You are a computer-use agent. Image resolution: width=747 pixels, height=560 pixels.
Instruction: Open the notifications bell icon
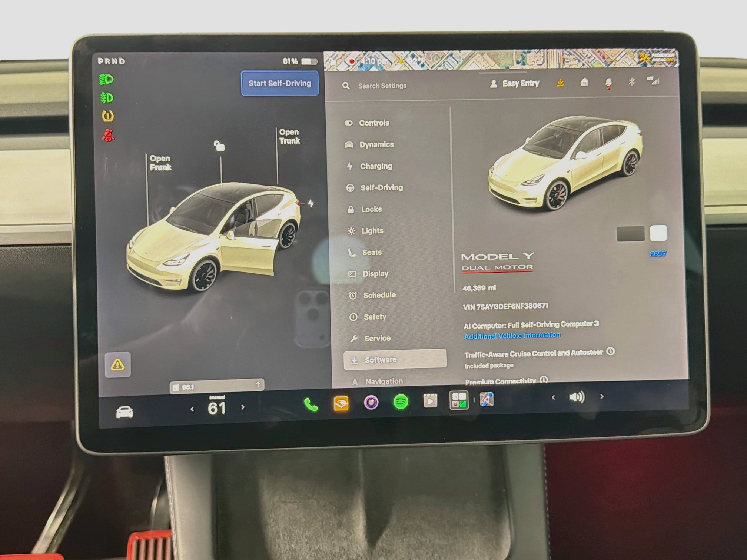click(x=608, y=83)
